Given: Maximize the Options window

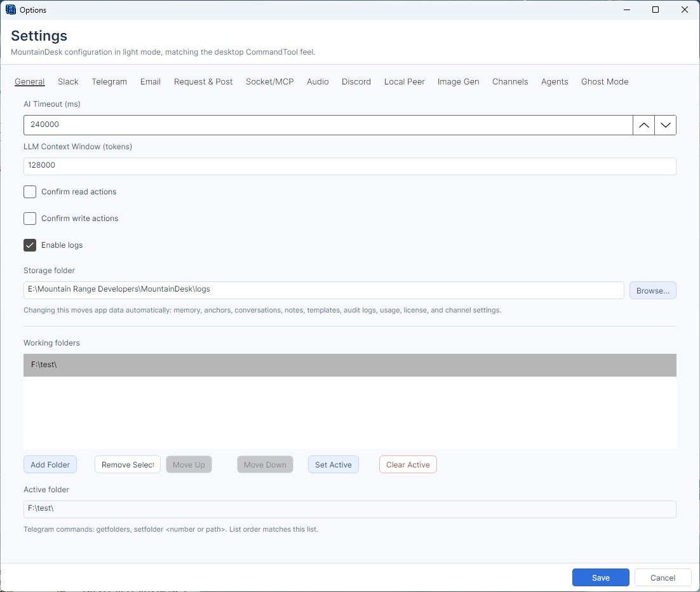Looking at the screenshot, I should [656, 10].
